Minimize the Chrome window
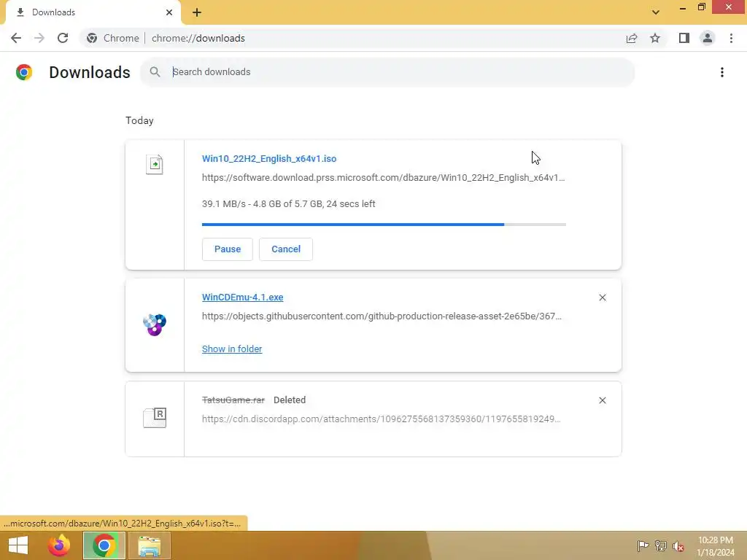This screenshot has height=560, width=747. pos(683,7)
